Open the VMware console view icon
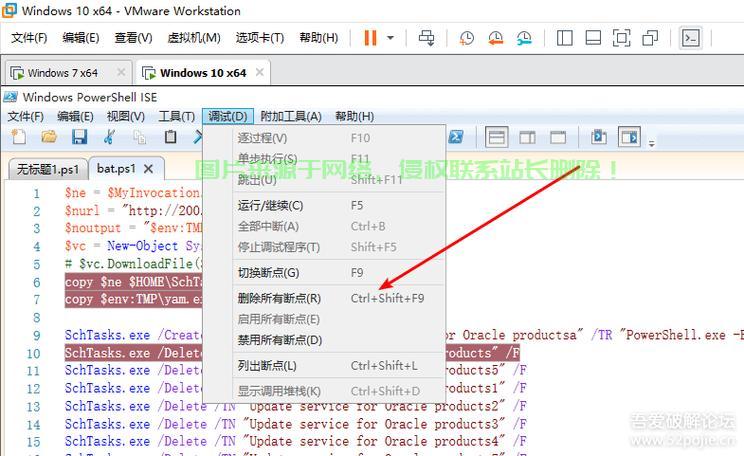The width and height of the screenshot is (744, 456). click(690, 37)
